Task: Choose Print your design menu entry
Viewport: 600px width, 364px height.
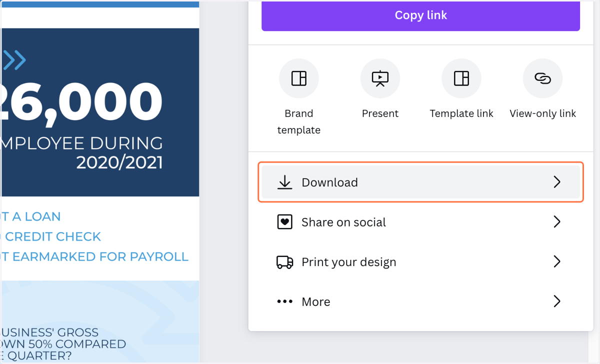Action: click(x=420, y=262)
